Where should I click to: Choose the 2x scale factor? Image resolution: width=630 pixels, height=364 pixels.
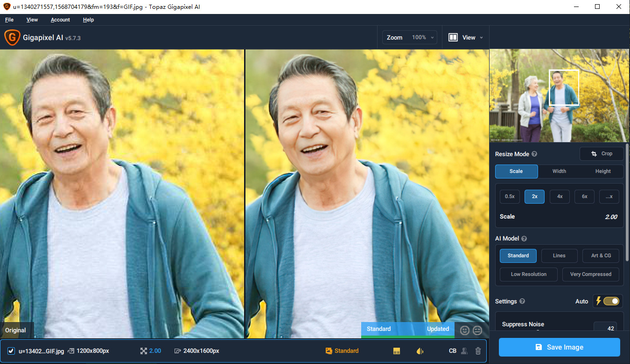pyautogui.click(x=534, y=197)
